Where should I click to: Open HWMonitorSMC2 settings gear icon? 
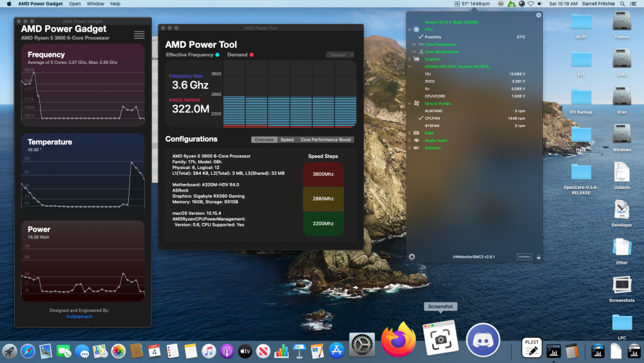(x=412, y=257)
